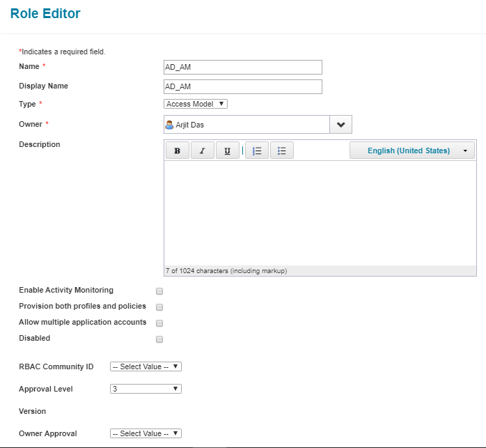Click the Display Name text field
This screenshot has width=486, height=448.
242,86
